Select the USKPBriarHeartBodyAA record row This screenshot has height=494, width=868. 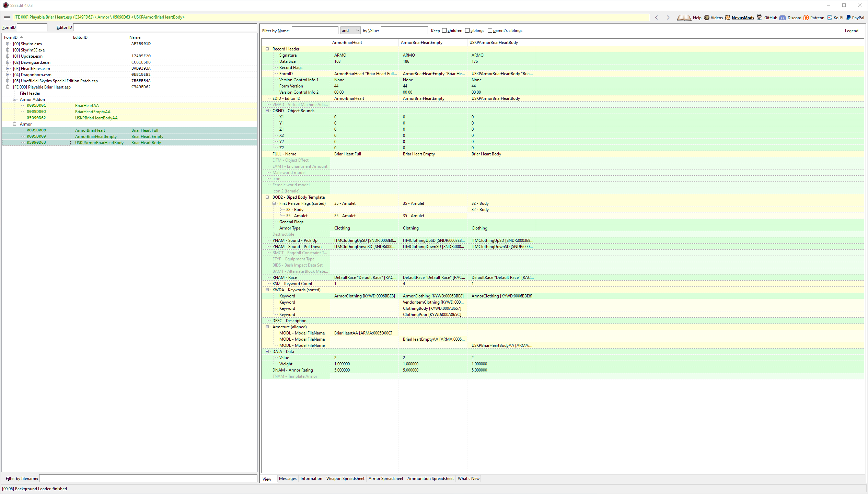click(x=129, y=118)
